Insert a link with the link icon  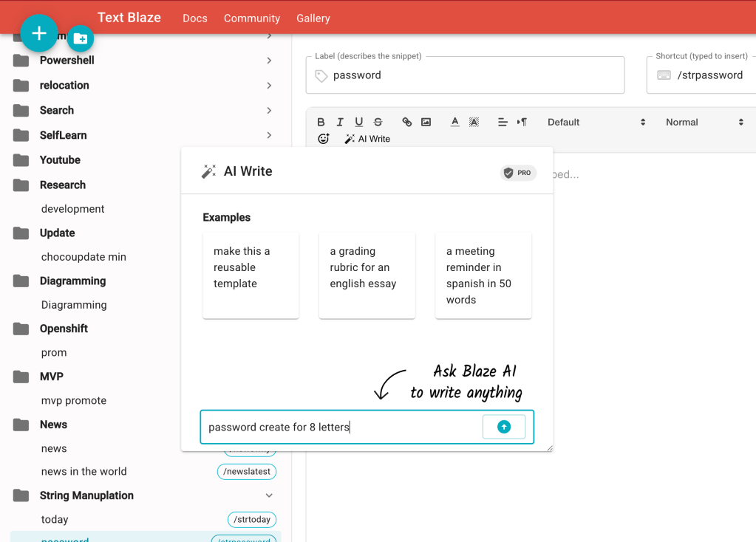(x=407, y=122)
